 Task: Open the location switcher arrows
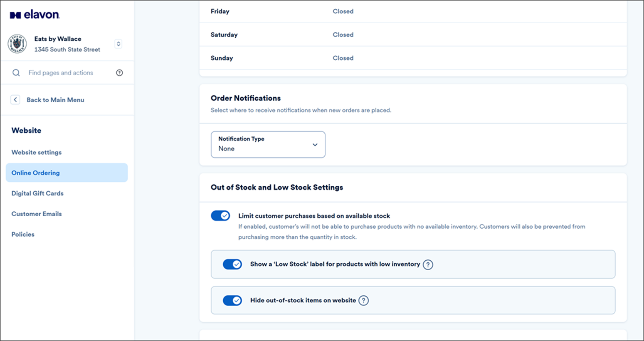[x=118, y=44]
